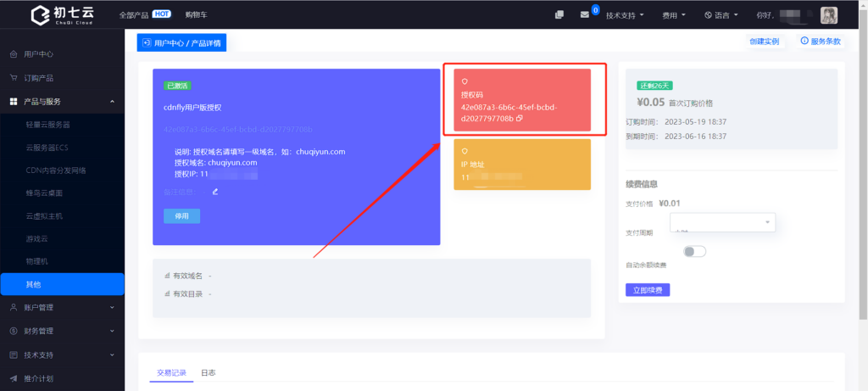Image resolution: width=868 pixels, height=391 pixels.
Task: Open the 费用 dropdown menu
Action: click(674, 15)
